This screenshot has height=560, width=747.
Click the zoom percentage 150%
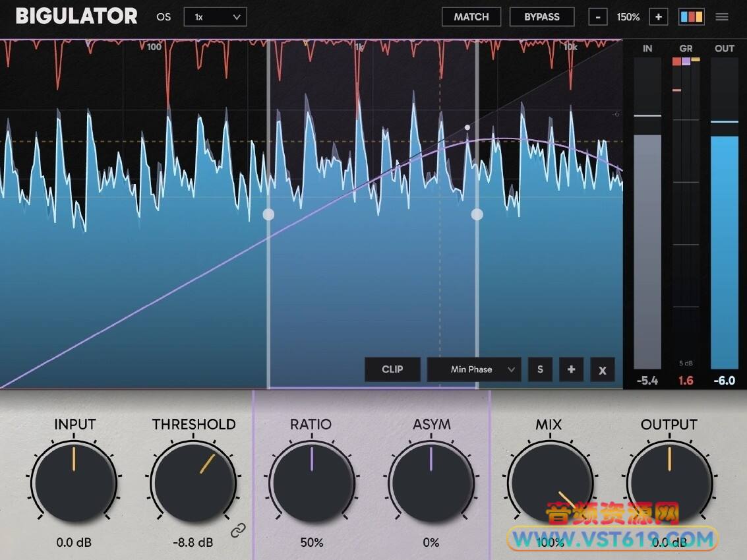pyautogui.click(x=628, y=17)
